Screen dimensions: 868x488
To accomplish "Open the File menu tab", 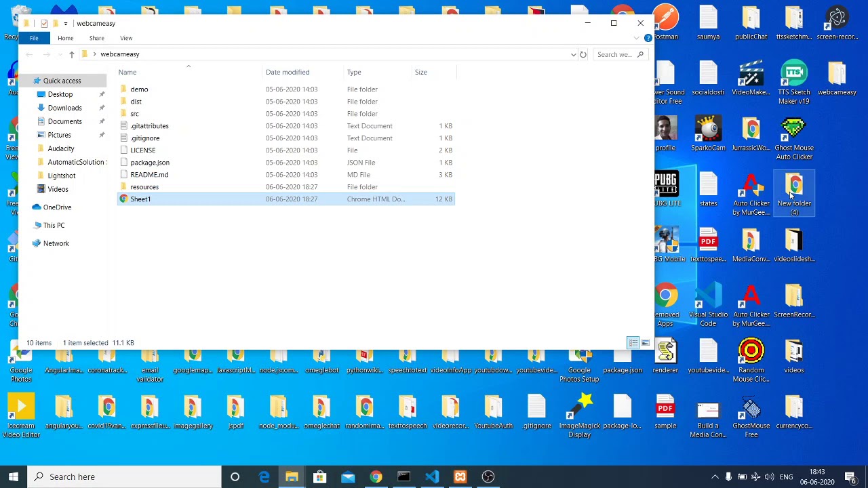I will pyautogui.click(x=34, y=38).
